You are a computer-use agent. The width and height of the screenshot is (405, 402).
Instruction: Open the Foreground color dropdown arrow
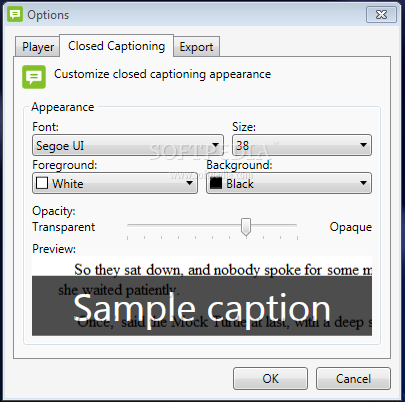pyautogui.click(x=189, y=183)
